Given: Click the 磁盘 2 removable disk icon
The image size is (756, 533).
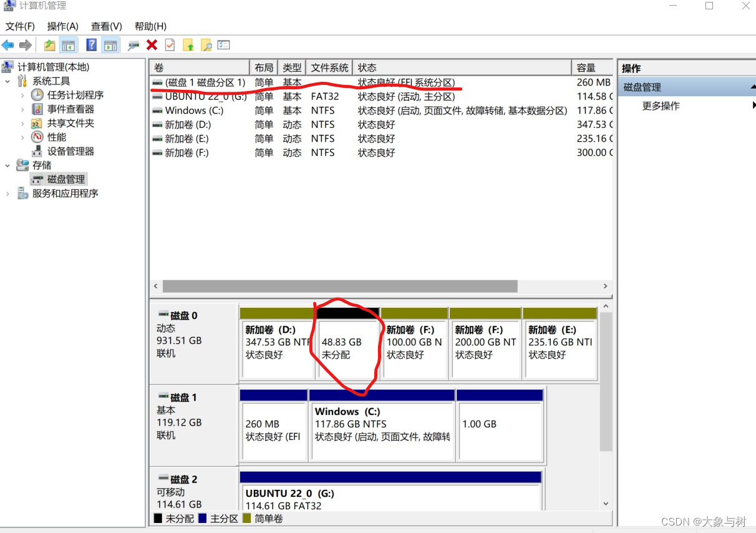Looking at the screenshot, I should click(163, 479).
